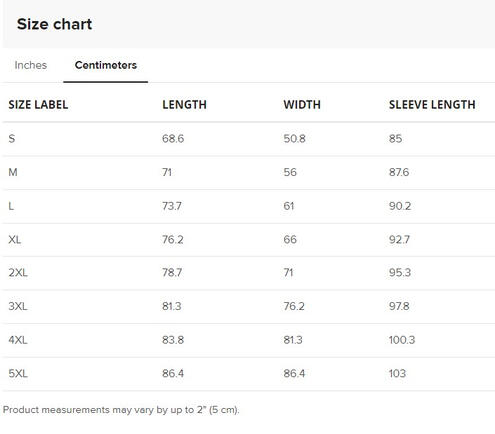Select the M size row label
Screen dimensions: 495x434
coord(13,172)
